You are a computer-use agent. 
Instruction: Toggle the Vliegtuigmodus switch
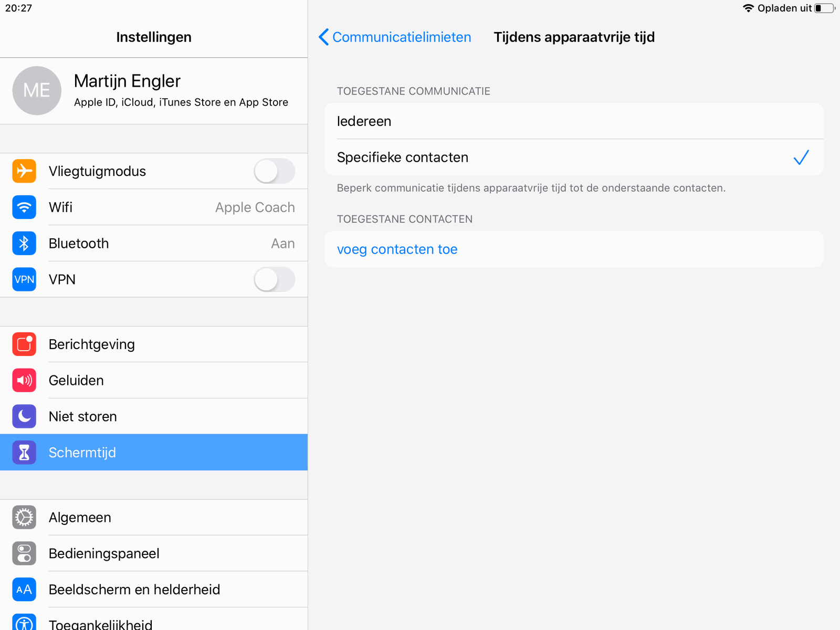pos(274,171)
